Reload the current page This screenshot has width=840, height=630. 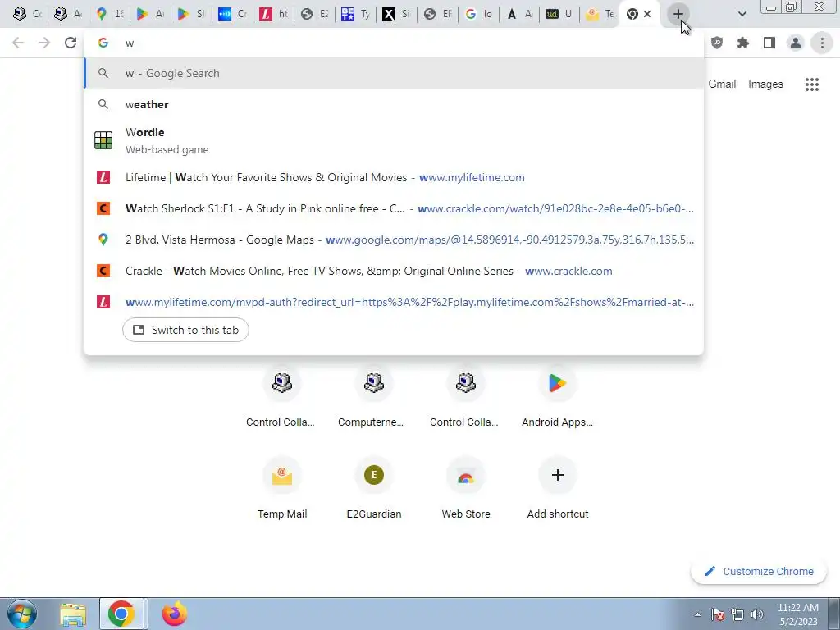(71, 43)
